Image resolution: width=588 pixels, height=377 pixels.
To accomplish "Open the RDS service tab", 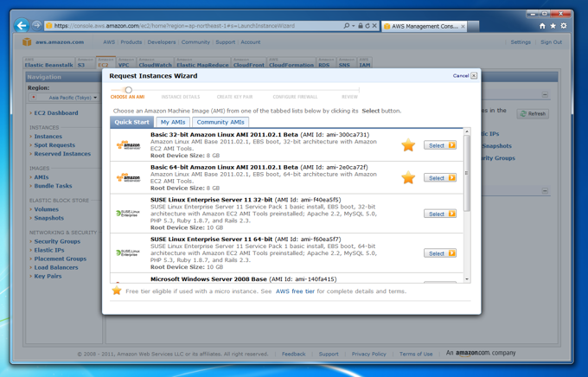I will coord(326,62).
